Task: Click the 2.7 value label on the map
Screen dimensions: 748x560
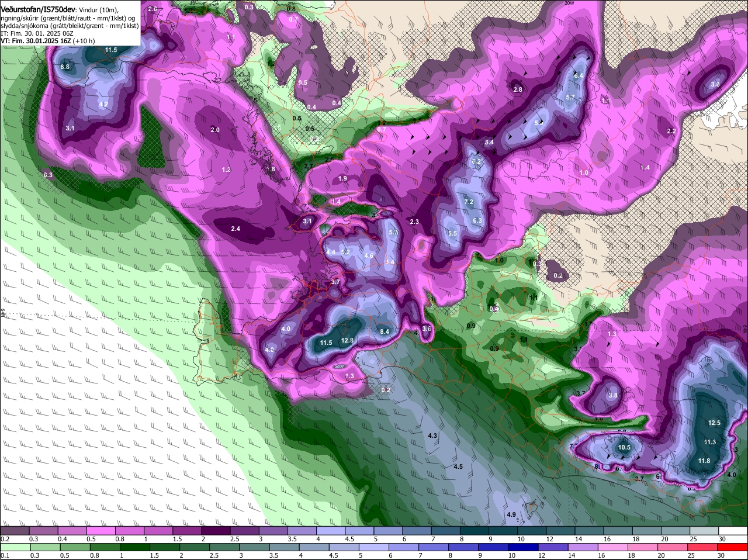Action: coord(308,167)
